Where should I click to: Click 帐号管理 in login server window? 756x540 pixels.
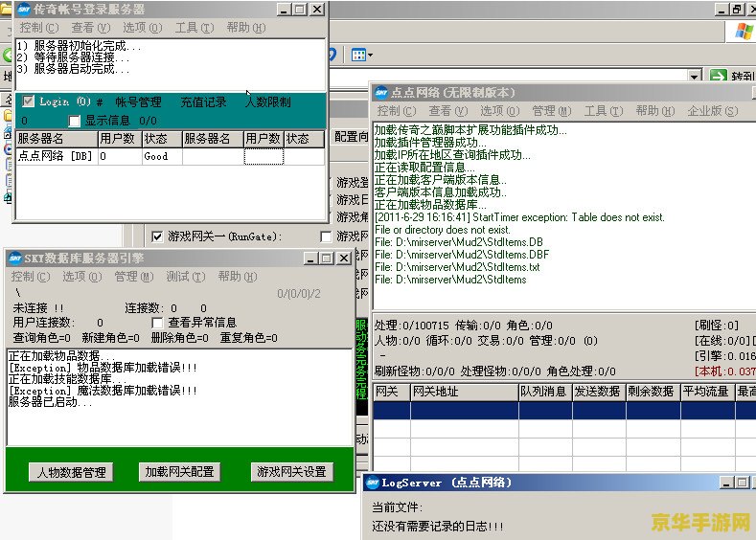coord(138,102)
